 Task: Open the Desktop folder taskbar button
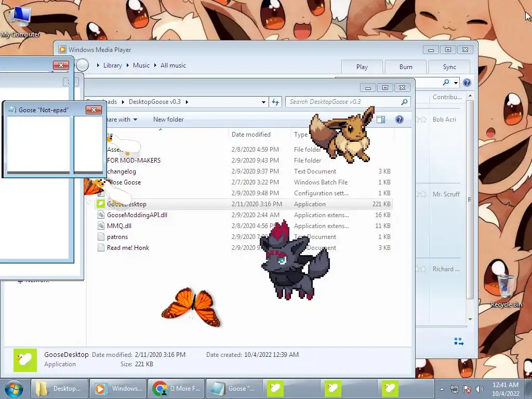60,389
